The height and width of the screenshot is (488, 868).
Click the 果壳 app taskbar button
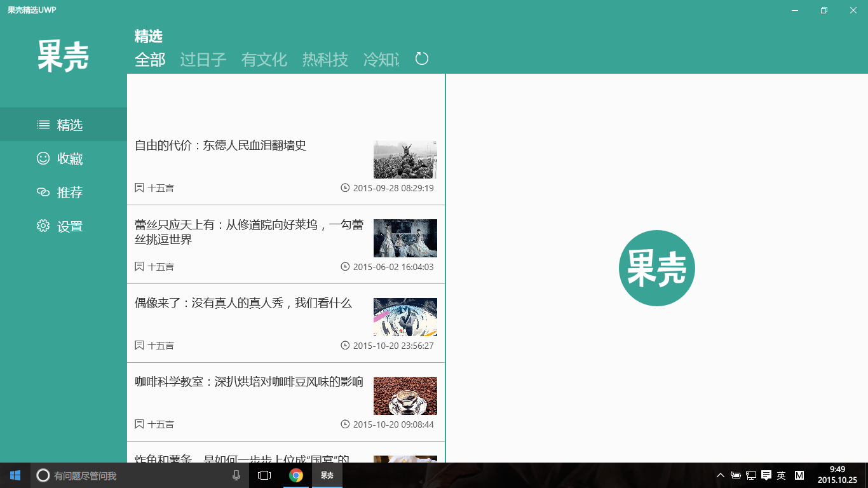[x=327, y=475]
